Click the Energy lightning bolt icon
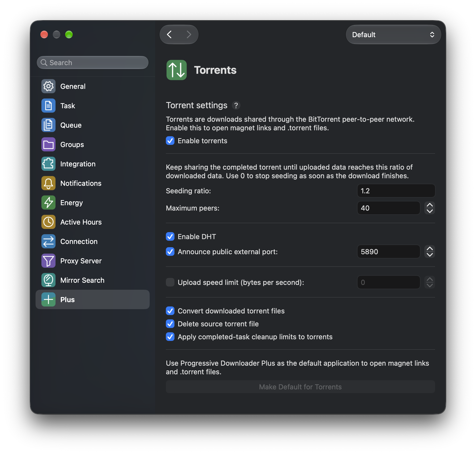Image resolution: width=476 pixels, height=454 pixels. point(48,202)
